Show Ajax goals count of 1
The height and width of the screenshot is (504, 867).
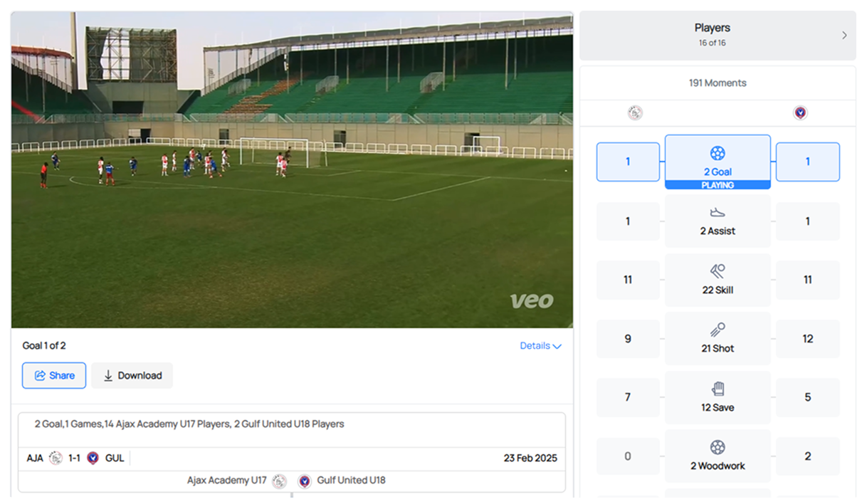tap(628, 162)
